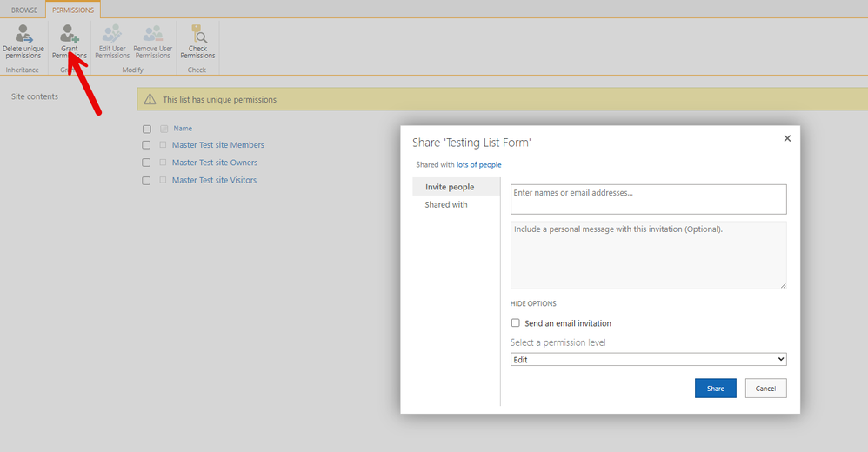Click Remove User Permissions icon
This screenshot has height=452, width=868.
tap(153, 34)
